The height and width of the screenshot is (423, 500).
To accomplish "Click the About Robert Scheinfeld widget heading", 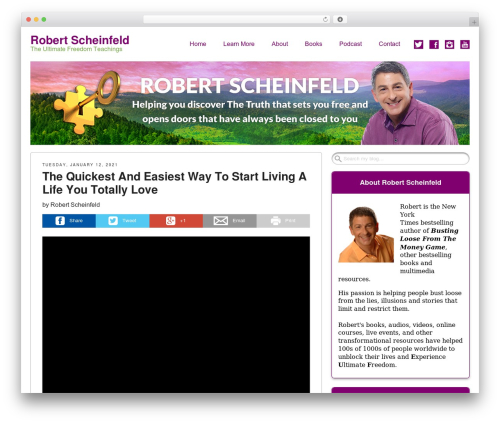I will click(400, 183).
